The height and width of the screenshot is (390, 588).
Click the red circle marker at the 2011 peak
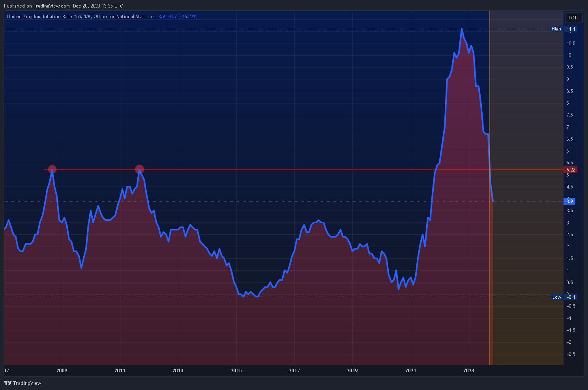point(139,170)
